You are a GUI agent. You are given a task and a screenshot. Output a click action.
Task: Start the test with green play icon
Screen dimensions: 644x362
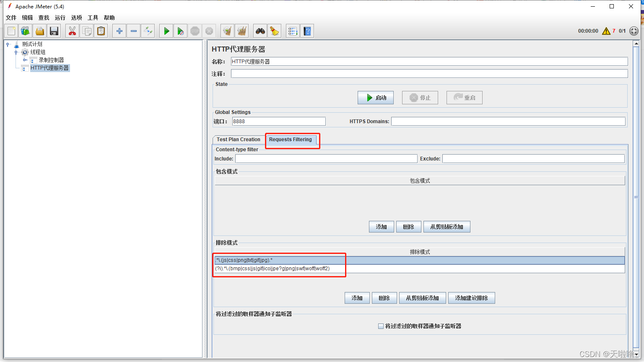pos(166,31)
